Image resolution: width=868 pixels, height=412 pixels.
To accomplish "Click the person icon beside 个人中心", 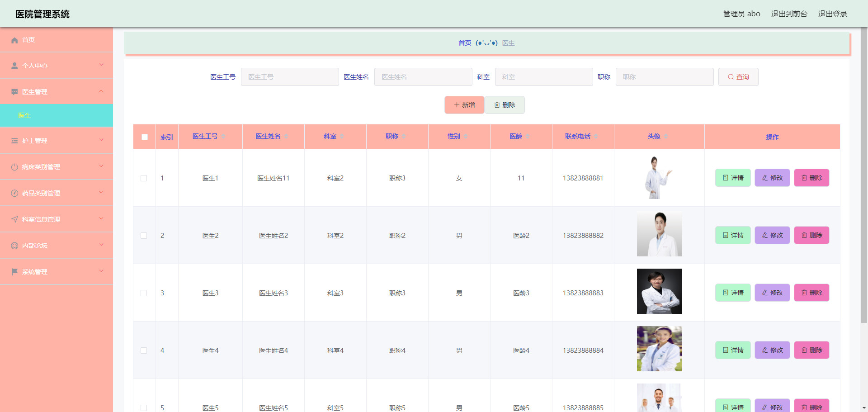I will click(x=14, y=66).
